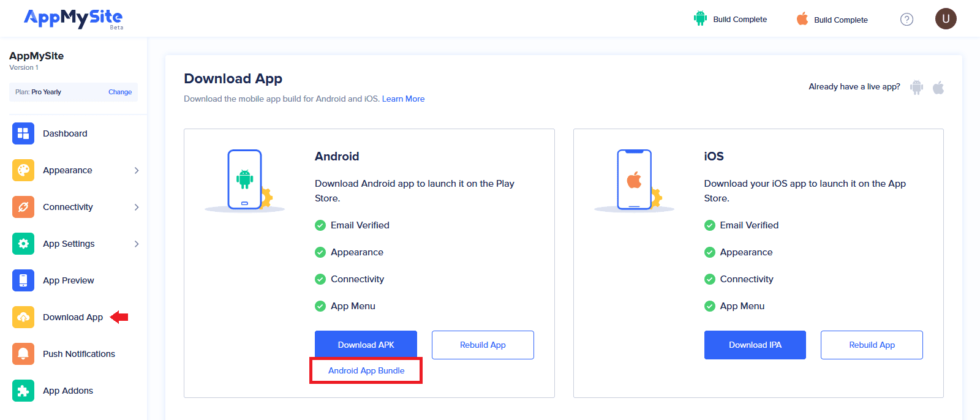Open the user profile avatar
This screenshot has height=420, width=980.
946,19
